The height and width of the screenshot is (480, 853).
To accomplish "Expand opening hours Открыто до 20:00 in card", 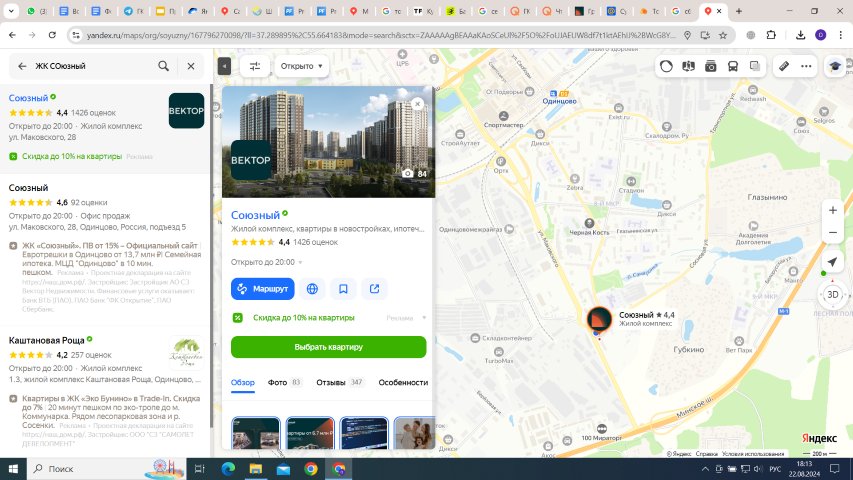I will (267, 262).
